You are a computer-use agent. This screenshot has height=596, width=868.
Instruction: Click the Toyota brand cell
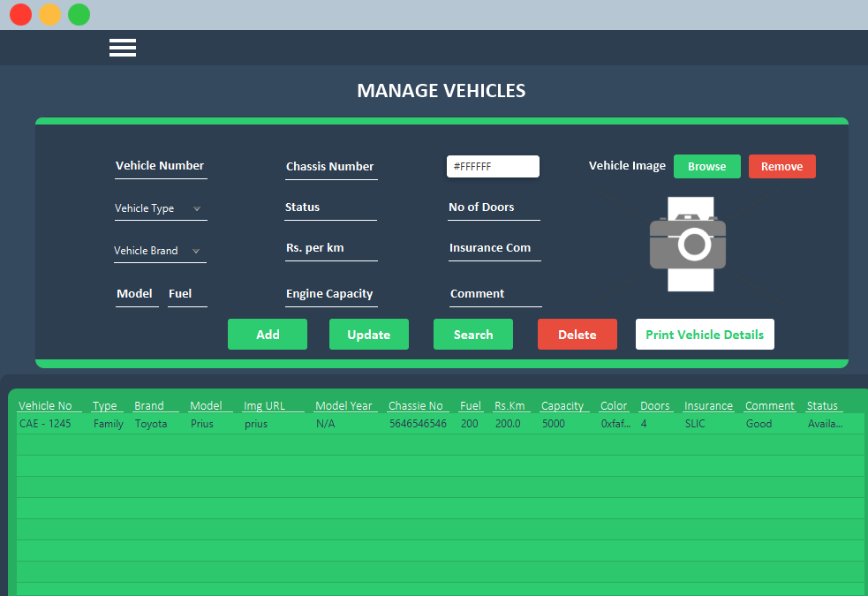[151, 423]
